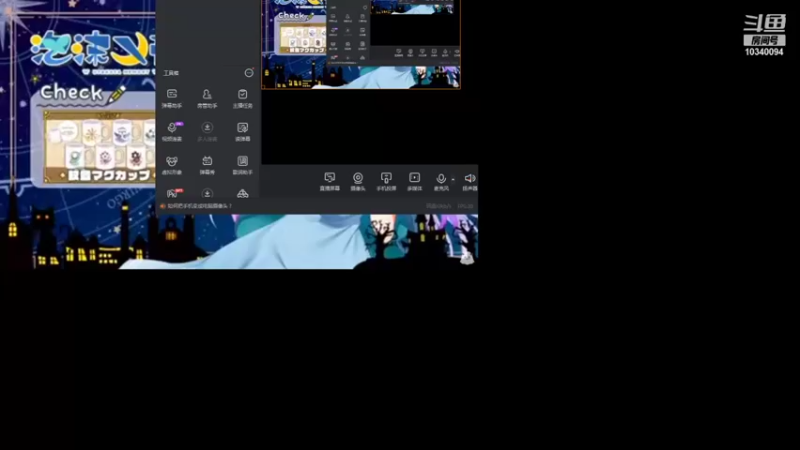Open the 弹幕秀 tool

(x=207, y=165)
